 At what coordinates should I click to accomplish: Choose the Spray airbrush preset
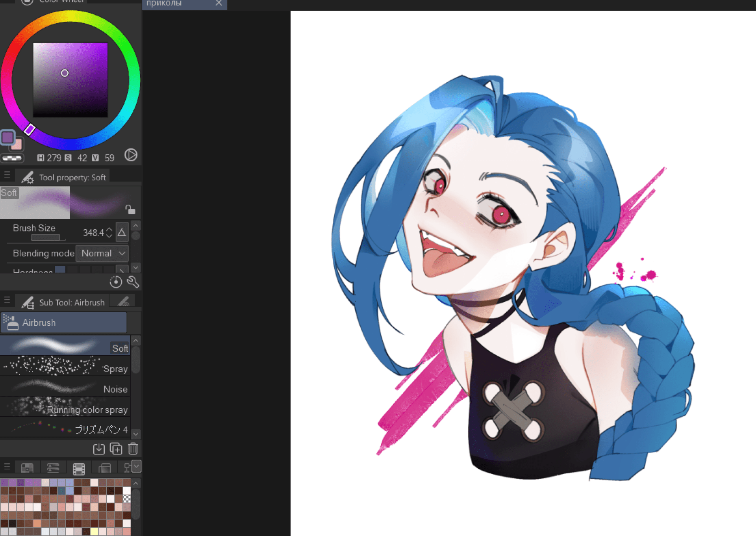pyautogui.click(x=65, y=367)
